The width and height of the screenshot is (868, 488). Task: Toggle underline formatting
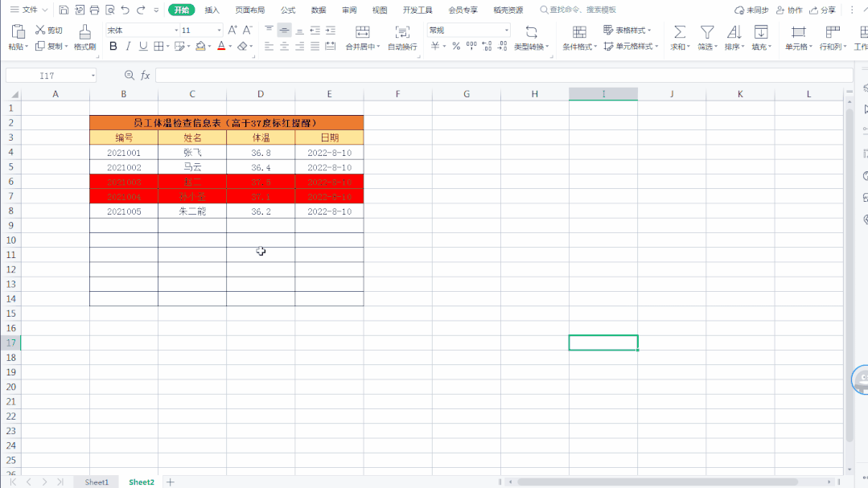pyautogui.click(x=143, y=47)
